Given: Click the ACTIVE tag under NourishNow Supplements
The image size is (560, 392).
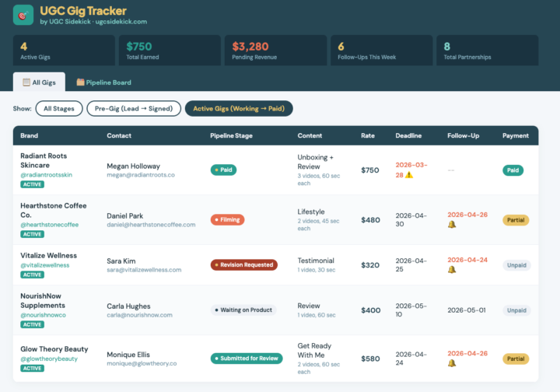Looking at the screenshot, I should point(32,324).
